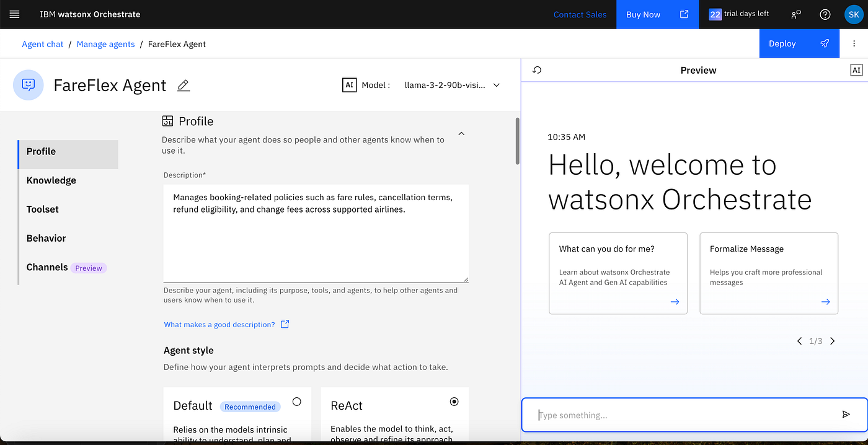Viewport: 868px width, 445px height.
Task: Open the SK user avatar
Action: [x=853, y=14]
